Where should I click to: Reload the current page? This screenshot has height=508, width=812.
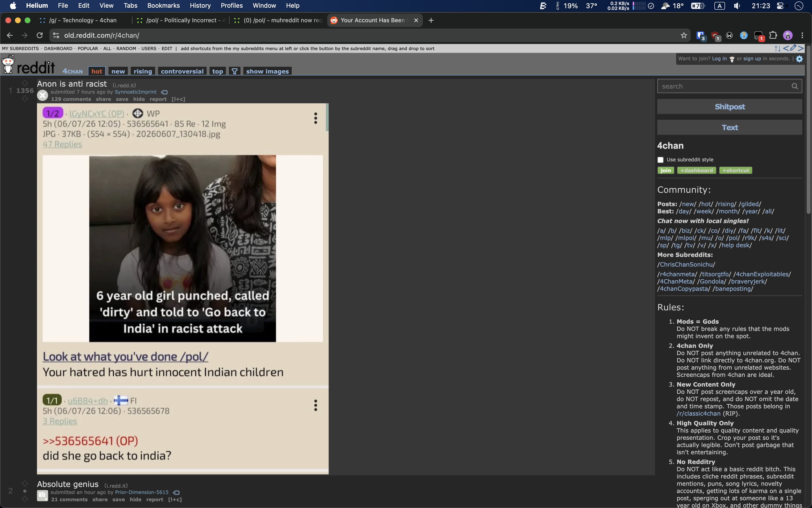[x=40, y=35]
